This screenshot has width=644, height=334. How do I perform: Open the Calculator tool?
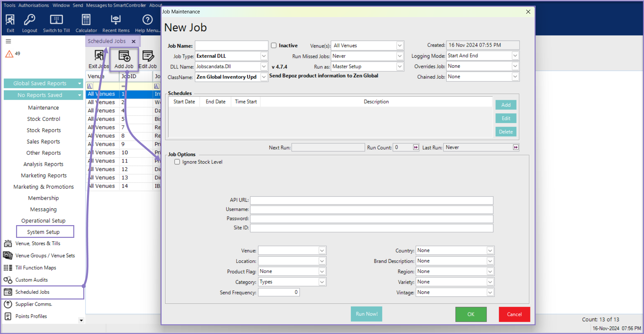coord(86,20)
